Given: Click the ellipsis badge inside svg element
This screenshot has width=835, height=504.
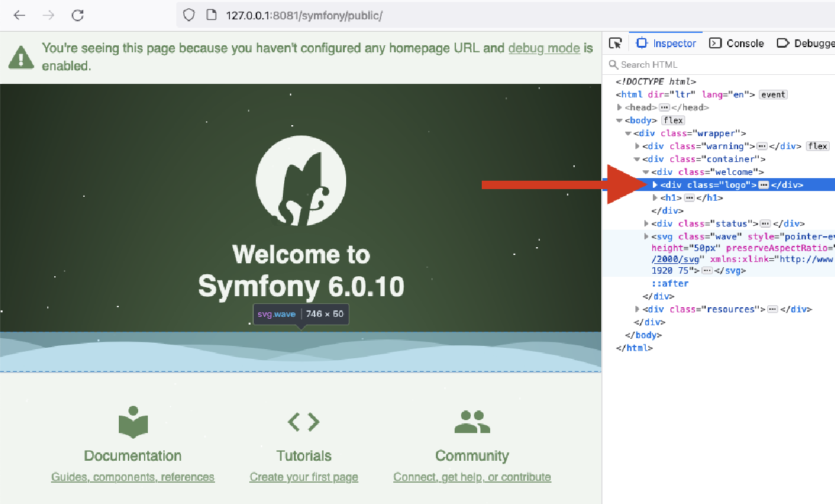Looking at the screenshot, I should [x=707, y=270].
